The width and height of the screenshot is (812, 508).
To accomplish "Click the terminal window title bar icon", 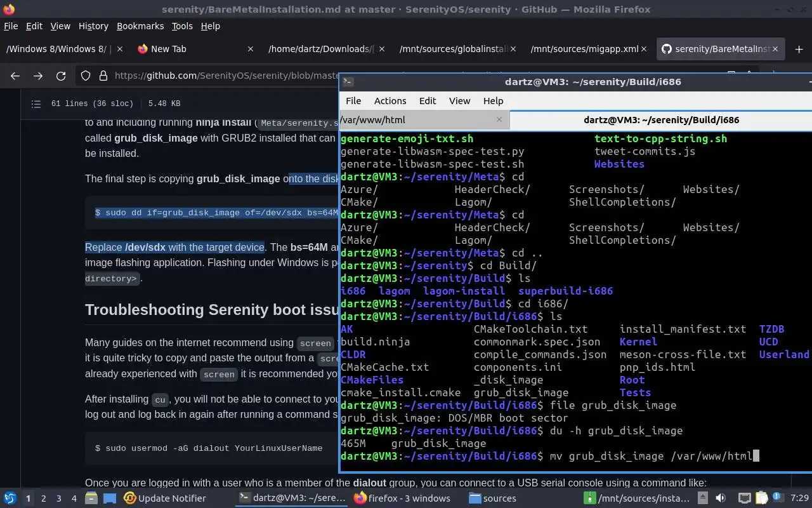I will coord(348,81).
